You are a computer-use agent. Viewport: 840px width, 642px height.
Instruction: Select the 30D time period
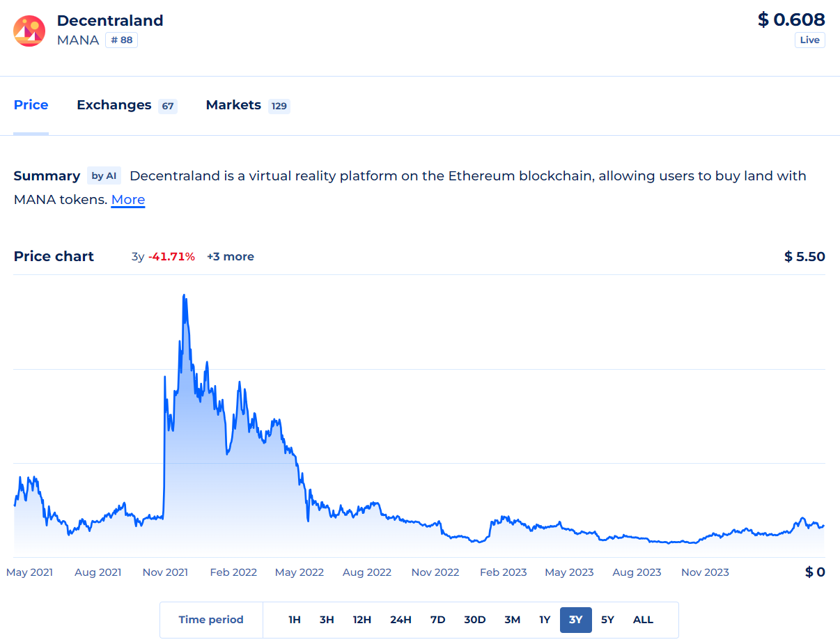point(475,620)
